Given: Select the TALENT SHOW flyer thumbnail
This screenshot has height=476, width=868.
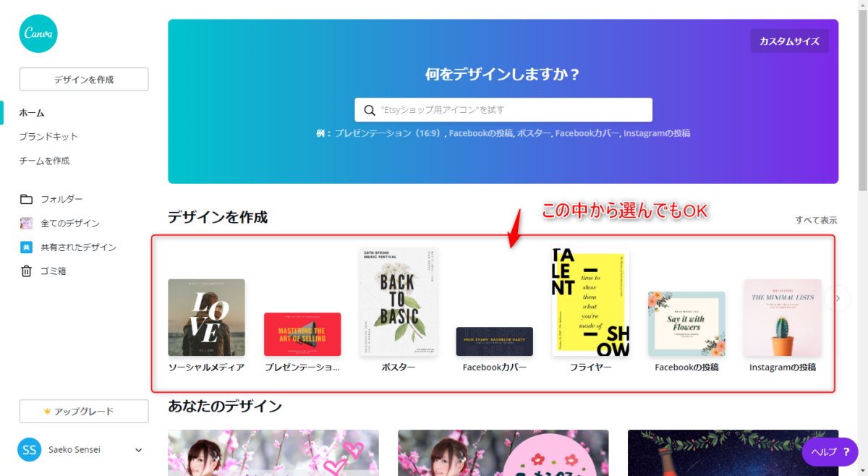Looking at the screenshot, I should (x=590, y=302).
